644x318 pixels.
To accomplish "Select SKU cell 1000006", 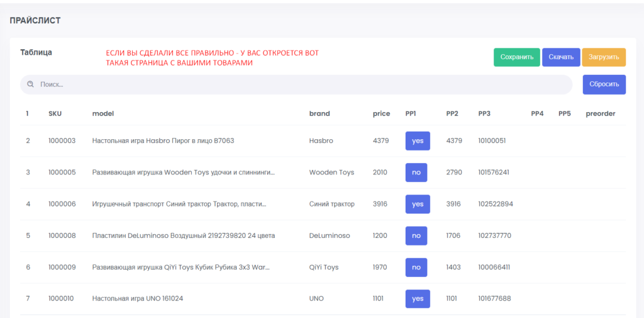I will pyautogui.click(x=62, y=204).
